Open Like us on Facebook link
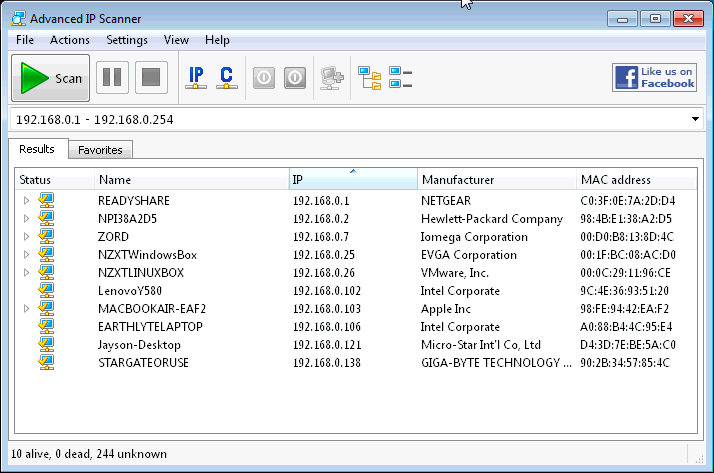This screenshot has height=473, width=714. 654,78
